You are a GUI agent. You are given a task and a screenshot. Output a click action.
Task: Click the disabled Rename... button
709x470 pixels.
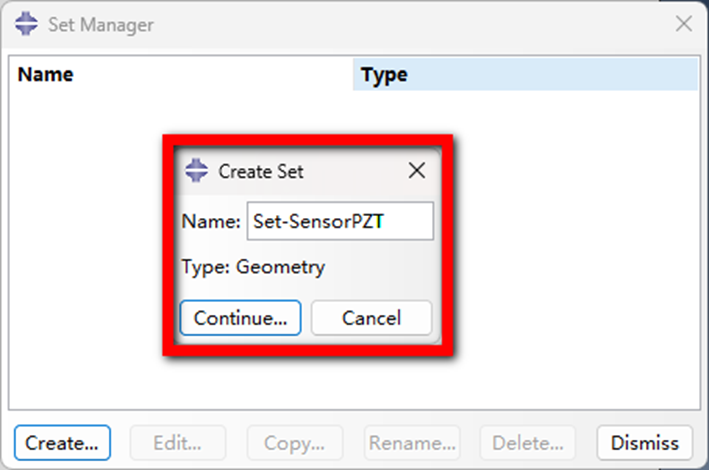pyautogui.click(x=411, y=442)
